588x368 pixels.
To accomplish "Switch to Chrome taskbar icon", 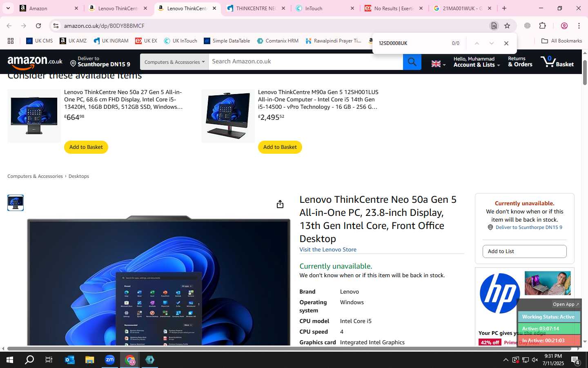I will click(x=130, y=360).
